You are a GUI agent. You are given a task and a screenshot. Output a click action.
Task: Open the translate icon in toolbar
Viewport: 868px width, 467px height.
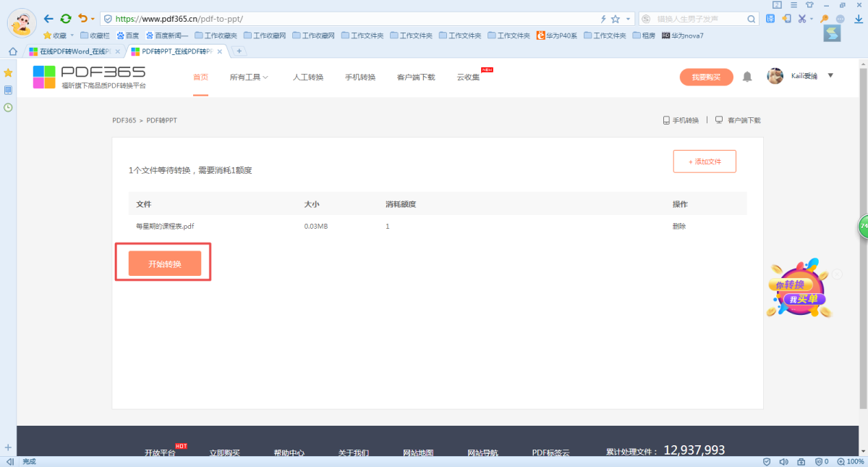tap(771, 19)
